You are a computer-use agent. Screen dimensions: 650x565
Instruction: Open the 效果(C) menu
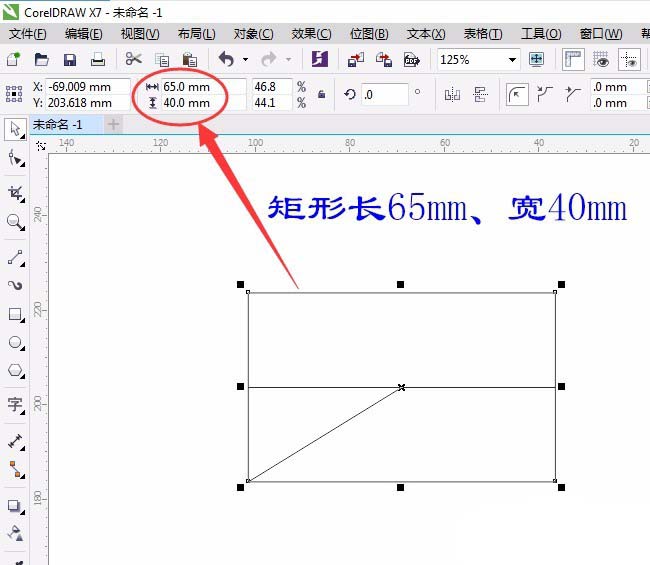point(311,34)
